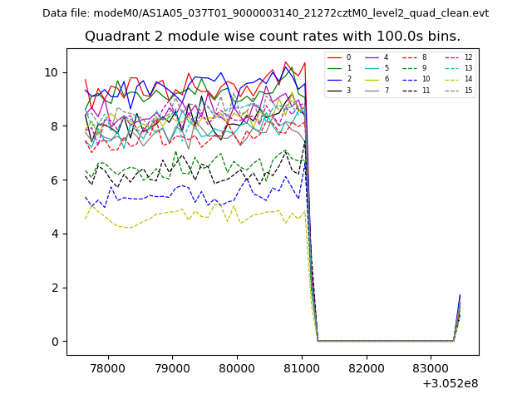
Task: Click the blue solid legend line for module 2
Action: (335, 79)
